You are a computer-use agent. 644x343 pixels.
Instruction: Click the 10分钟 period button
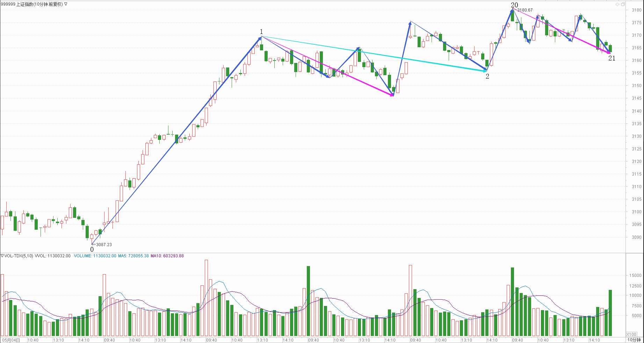(x=634, y=340)
